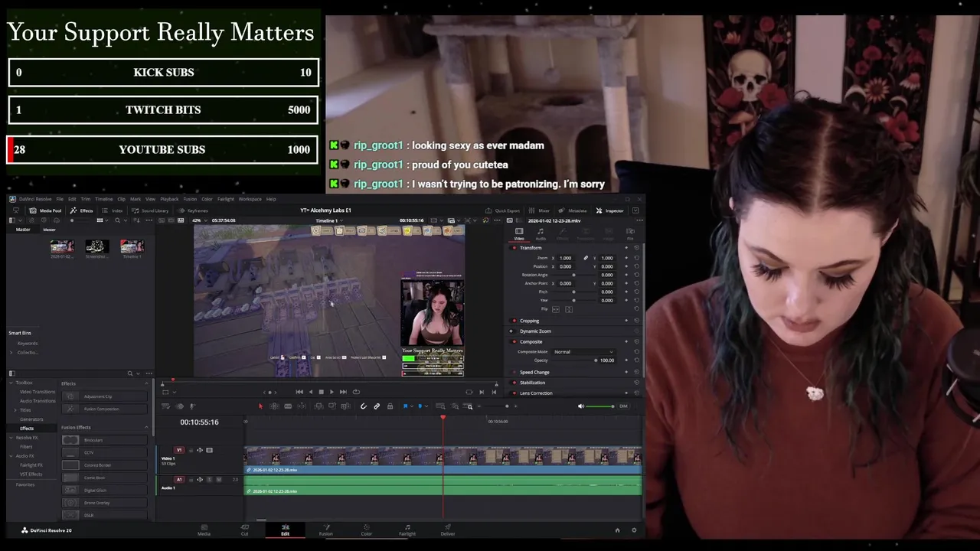The height and width of the screenshot is (551, 980).
Task: Switch to the Color page
Action: coord(366,530)
